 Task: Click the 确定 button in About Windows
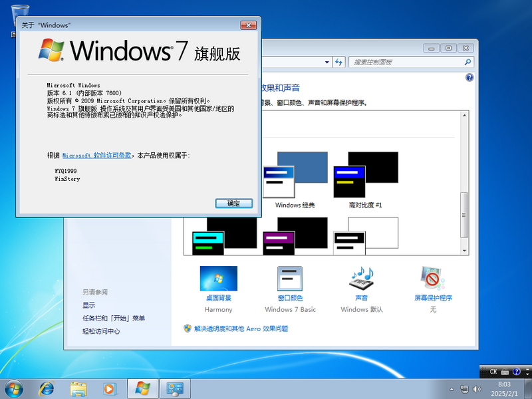click(234, 203)
